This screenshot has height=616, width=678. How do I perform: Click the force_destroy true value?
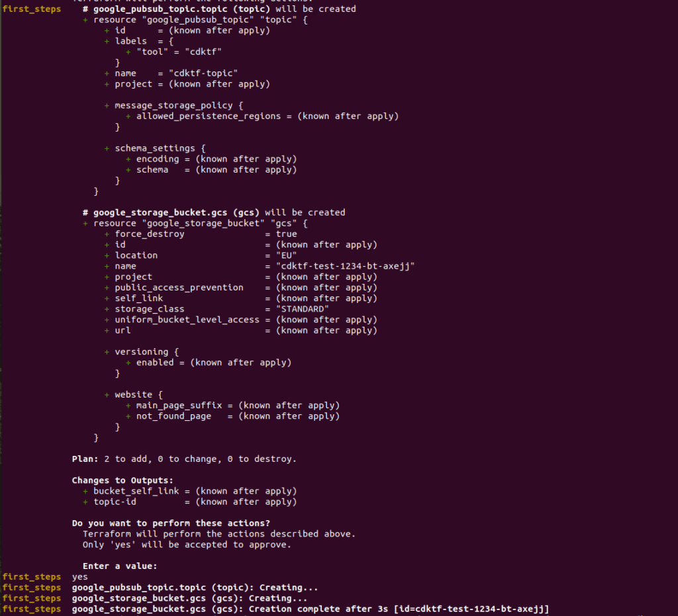(x=286, y=234)
